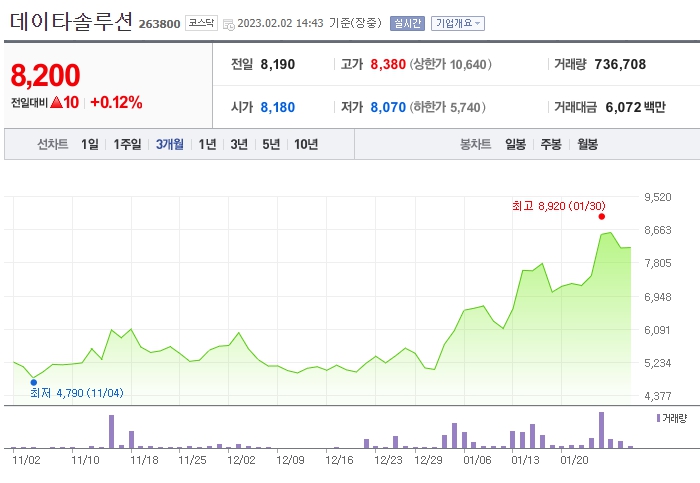Switch to the 월봉 candle chart
The height and width of the screenshot is (483, 700).
[587, 144]
